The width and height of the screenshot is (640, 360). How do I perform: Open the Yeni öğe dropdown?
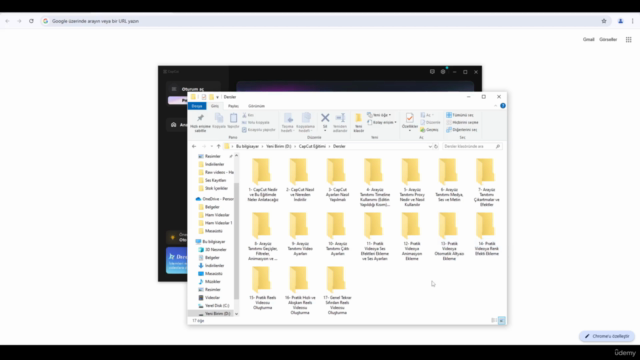click(x=379, y=115)
